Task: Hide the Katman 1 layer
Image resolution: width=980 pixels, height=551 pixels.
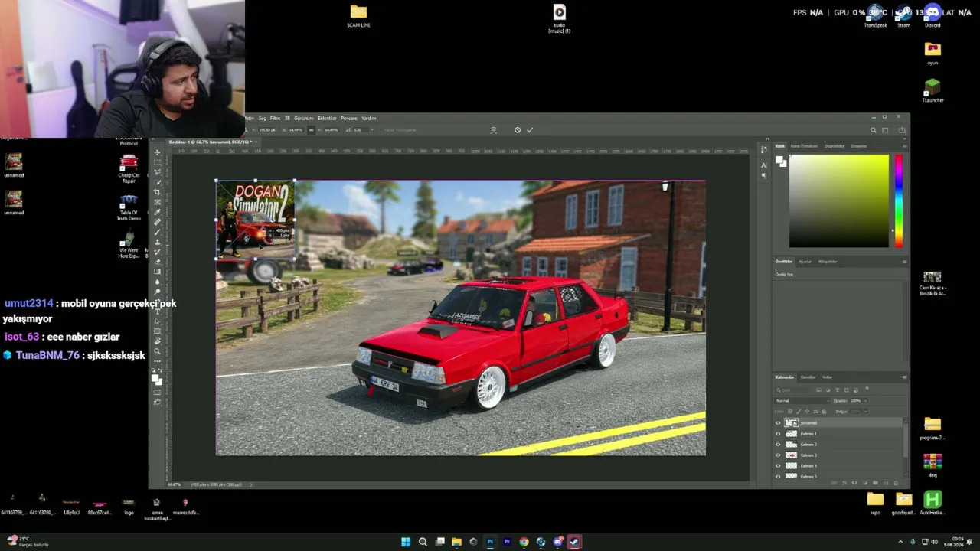Action: coord(778,434)
